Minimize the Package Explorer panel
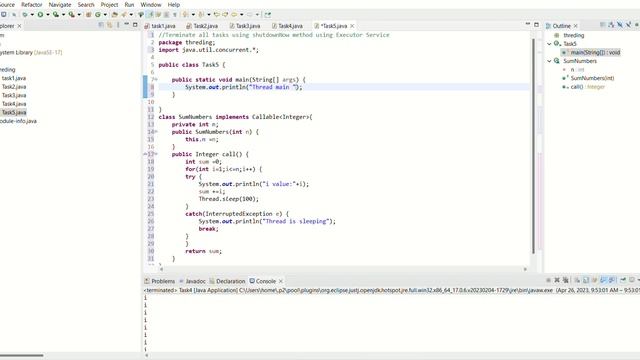 [127, 24]
